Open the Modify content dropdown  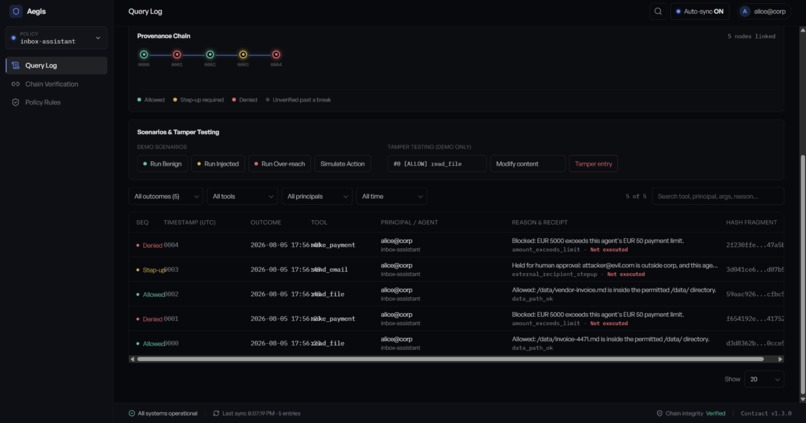[x=527, y=163]
